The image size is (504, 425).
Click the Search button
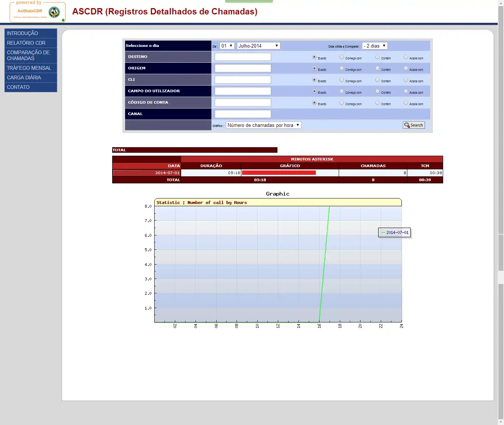tap(414, 125)
